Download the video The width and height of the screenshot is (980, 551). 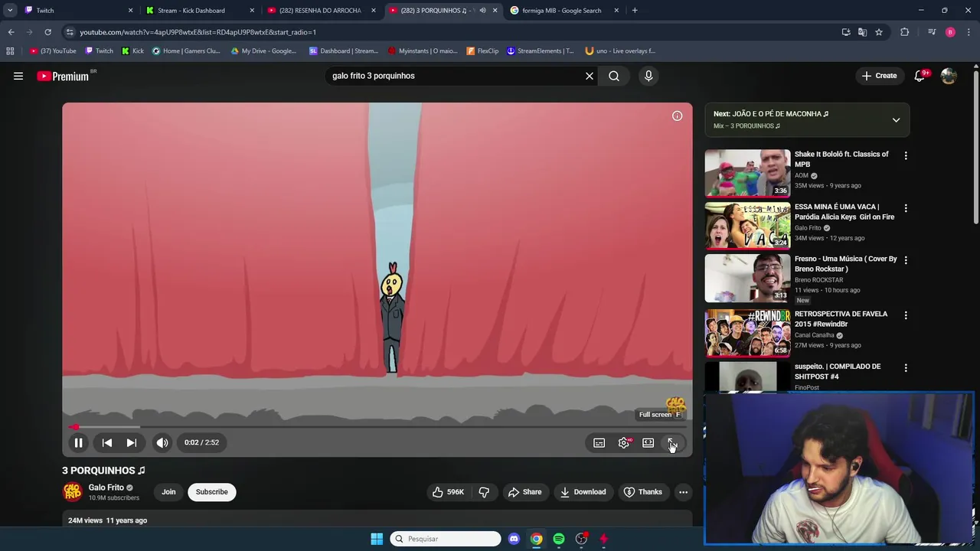pyautogui.click(x=583, y=492)
